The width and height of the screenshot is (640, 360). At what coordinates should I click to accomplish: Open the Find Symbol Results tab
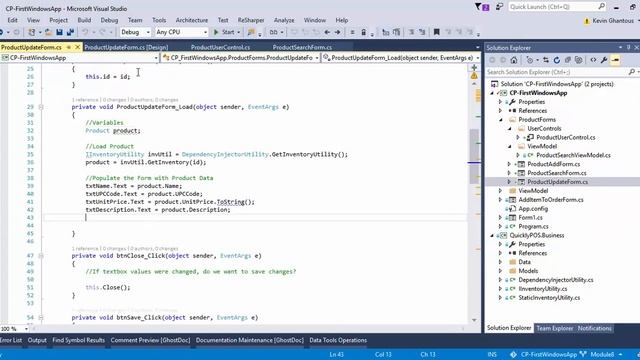(78, 340)
